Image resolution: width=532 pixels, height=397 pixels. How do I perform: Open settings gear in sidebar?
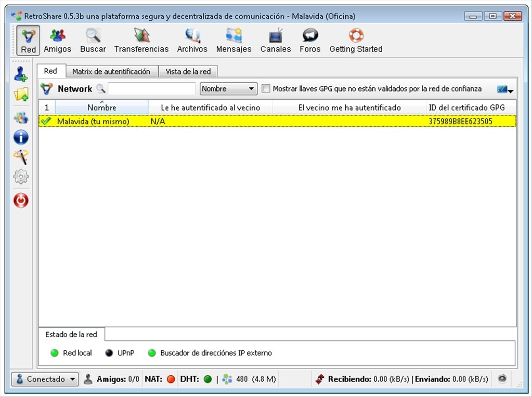(21, 177)
